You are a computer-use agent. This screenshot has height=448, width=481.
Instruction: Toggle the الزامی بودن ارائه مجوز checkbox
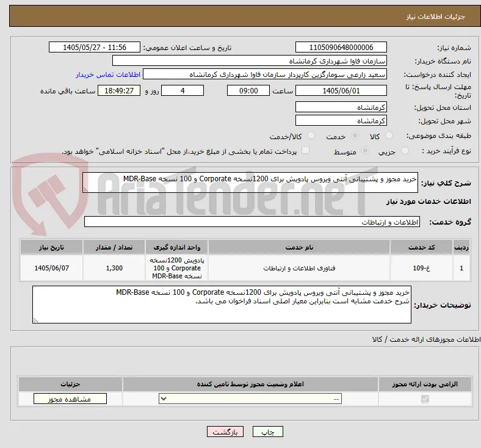(x=425, y=399)
